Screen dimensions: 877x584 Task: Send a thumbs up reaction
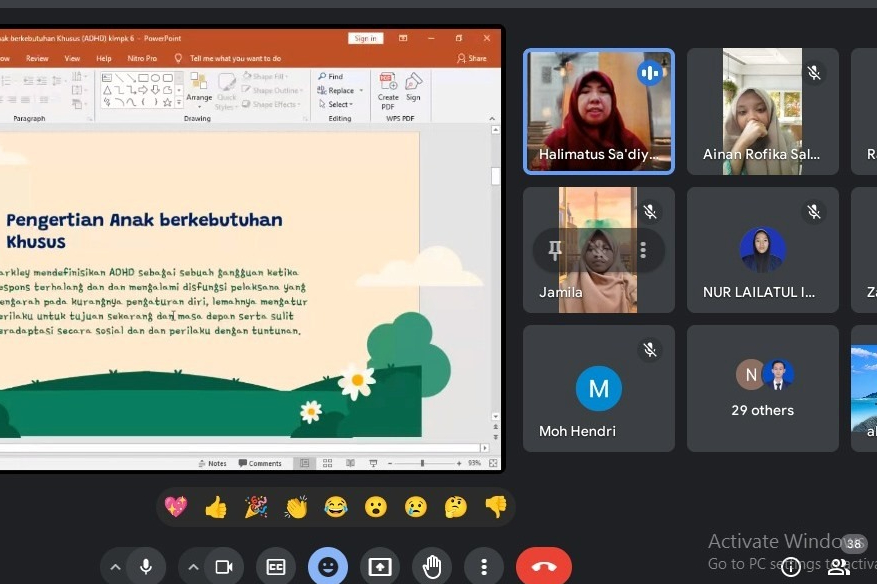216,507
